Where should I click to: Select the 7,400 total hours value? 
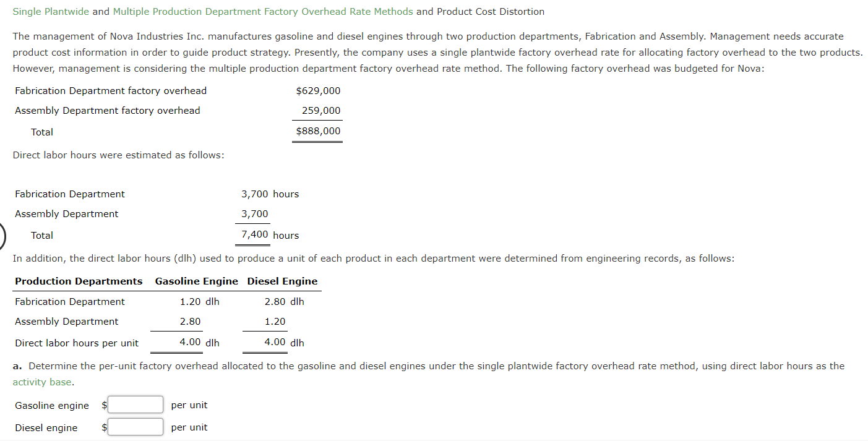click(x=255, y=234)
